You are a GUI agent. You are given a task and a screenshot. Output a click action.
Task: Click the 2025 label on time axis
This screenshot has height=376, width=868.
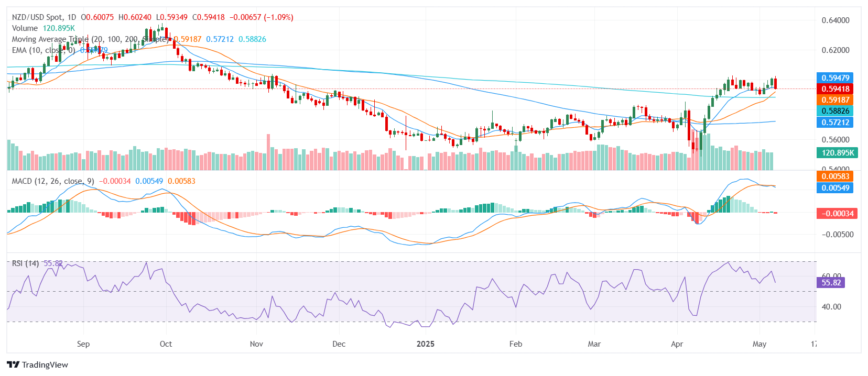click(x=425, y=344)
